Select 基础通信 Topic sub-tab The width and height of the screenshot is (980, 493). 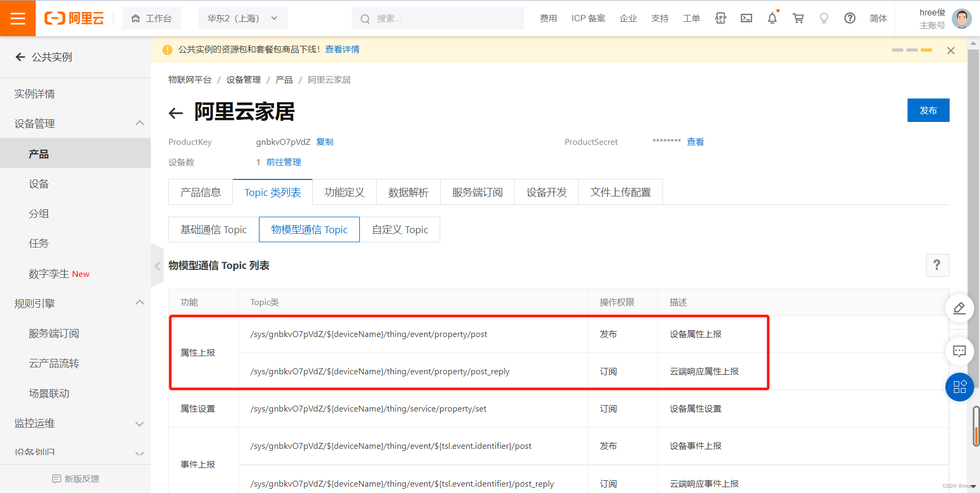coord(213,229)
